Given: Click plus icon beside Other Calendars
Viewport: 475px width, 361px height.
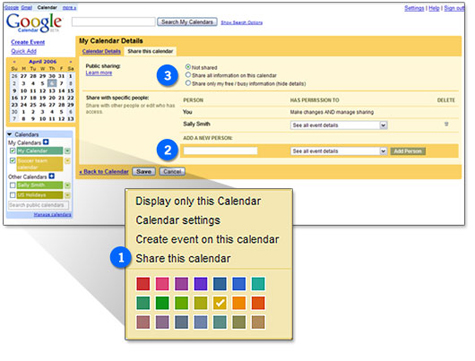Looking at the screenshot, I should coord(51,176).
